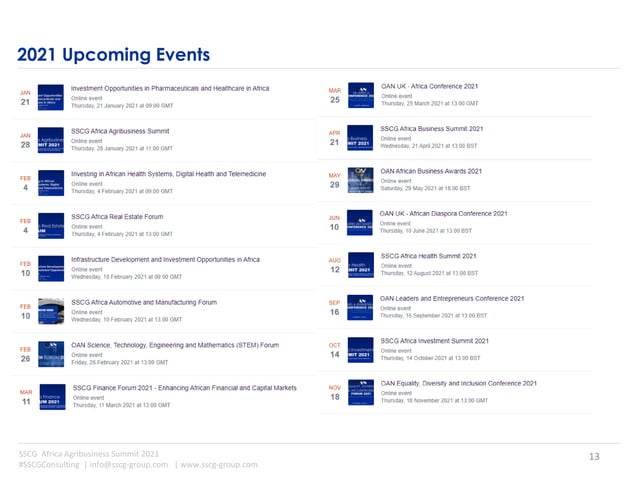
Task: Open the Pharmaceuticals and Healthcare event thumbnail
Action: point(50,98)
